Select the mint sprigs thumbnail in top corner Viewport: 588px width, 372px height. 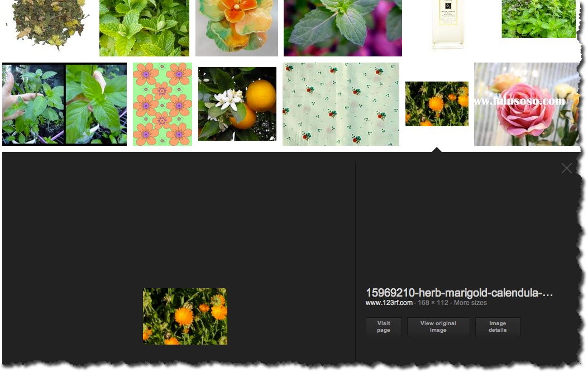coord(538,18)
